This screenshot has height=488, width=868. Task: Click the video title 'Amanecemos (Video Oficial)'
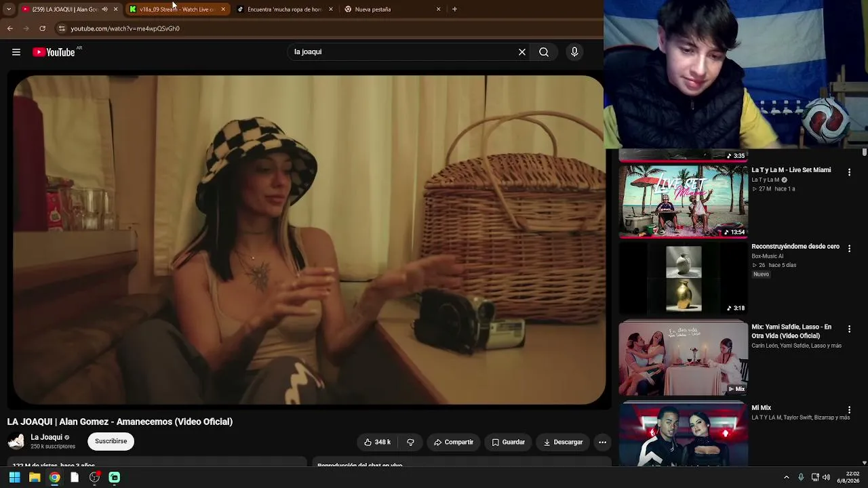tap(120, 422)
